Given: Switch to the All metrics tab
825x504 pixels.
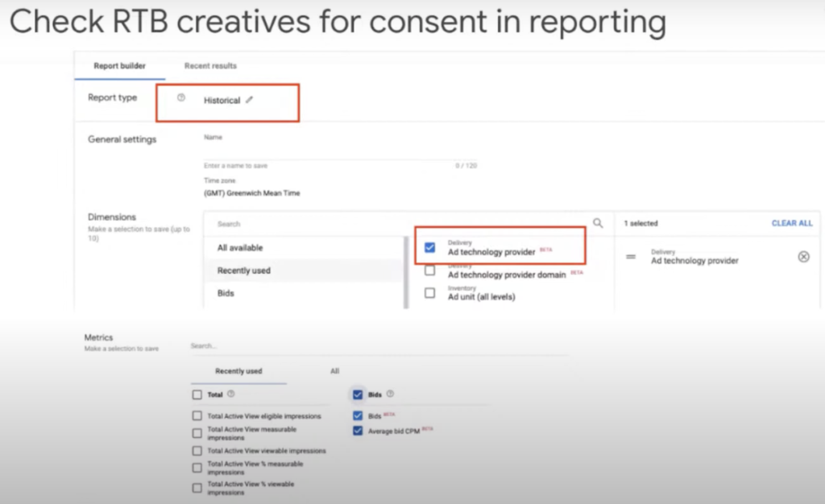Looking at the screenshot, I should tap(334, 371).
